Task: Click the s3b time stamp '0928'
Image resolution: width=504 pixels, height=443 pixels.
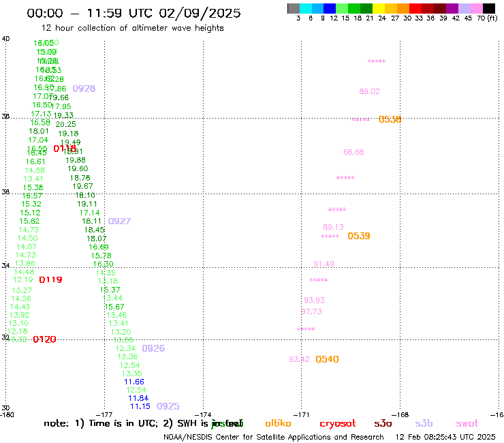Action: coord(84,89)
